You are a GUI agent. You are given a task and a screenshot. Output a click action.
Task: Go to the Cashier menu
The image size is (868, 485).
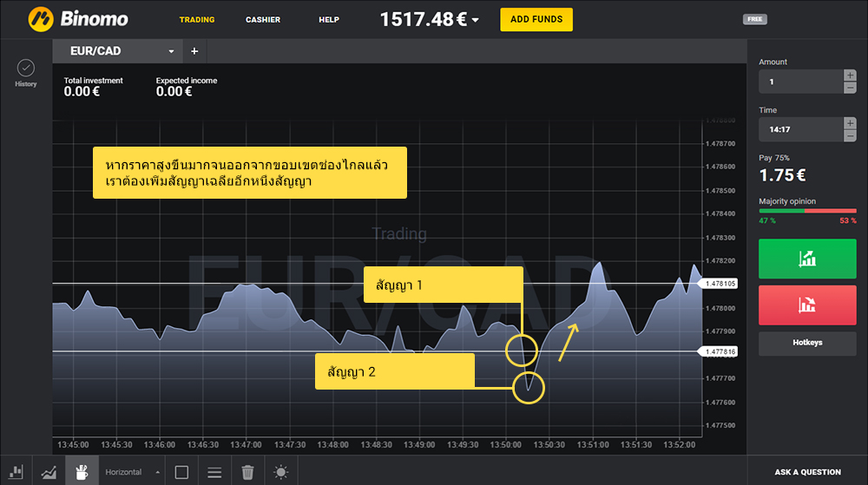(263, 19)
